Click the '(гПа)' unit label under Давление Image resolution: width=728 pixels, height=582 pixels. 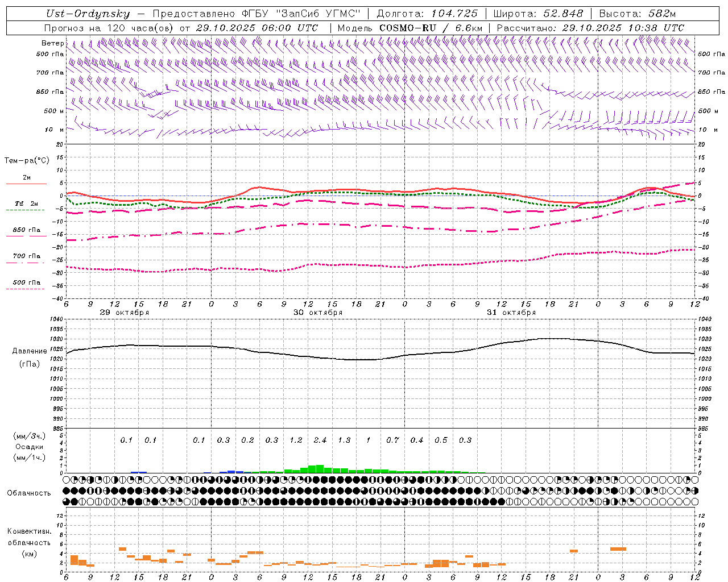click(30, 364)
